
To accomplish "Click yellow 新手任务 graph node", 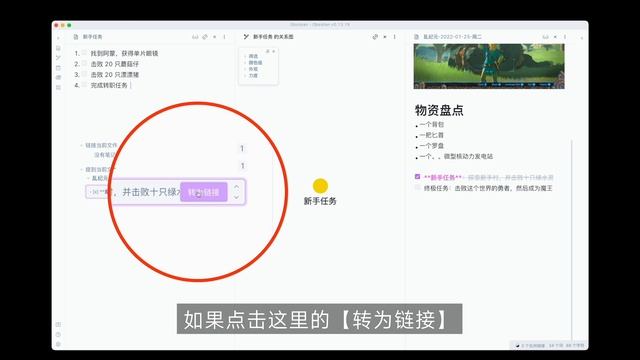I will (x=320, y=186).
